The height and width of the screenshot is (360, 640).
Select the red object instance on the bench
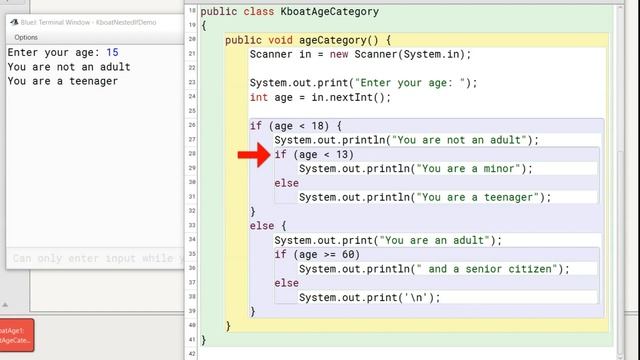pos(16,335)
